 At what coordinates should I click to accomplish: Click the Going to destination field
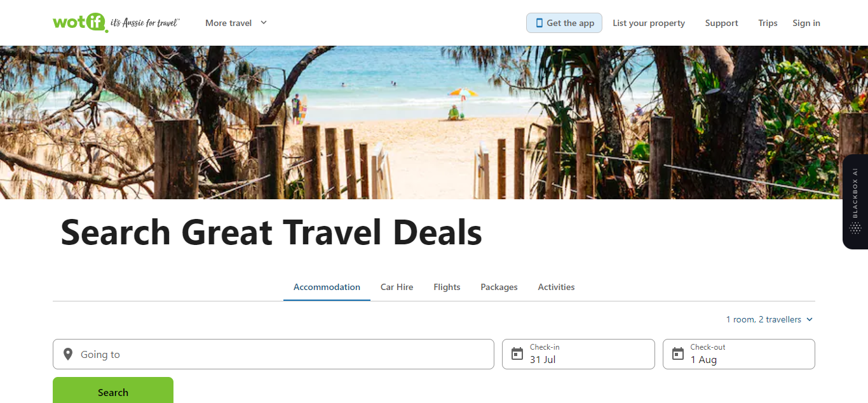273,354
